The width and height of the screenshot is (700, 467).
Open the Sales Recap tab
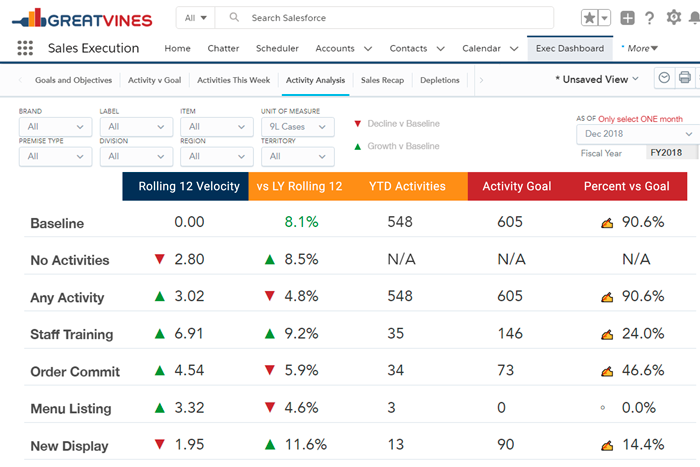[x=382, y=80]
